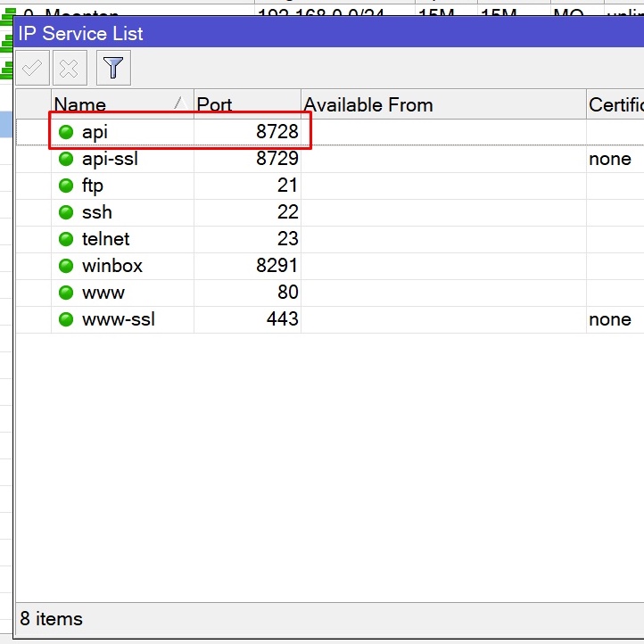Click the Certificate column header

[615, 104]
